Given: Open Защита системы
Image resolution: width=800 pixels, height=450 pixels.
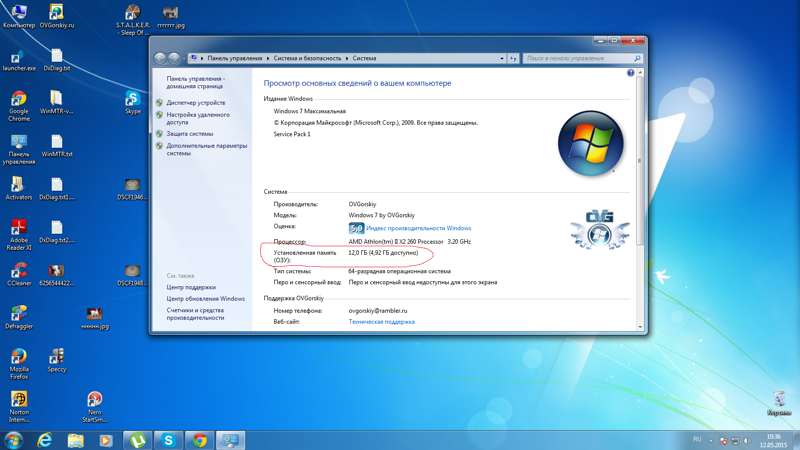Looking at the screenshot, I should coord(189,134).
